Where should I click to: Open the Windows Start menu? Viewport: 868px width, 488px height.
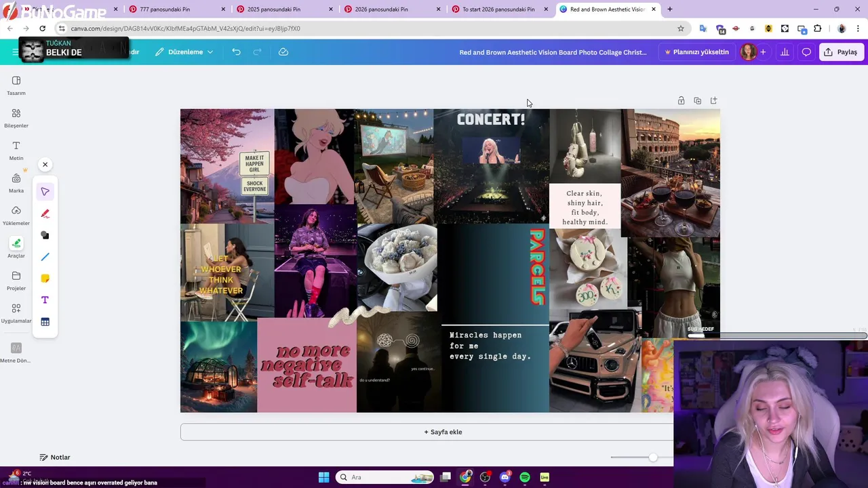[323, 477]
